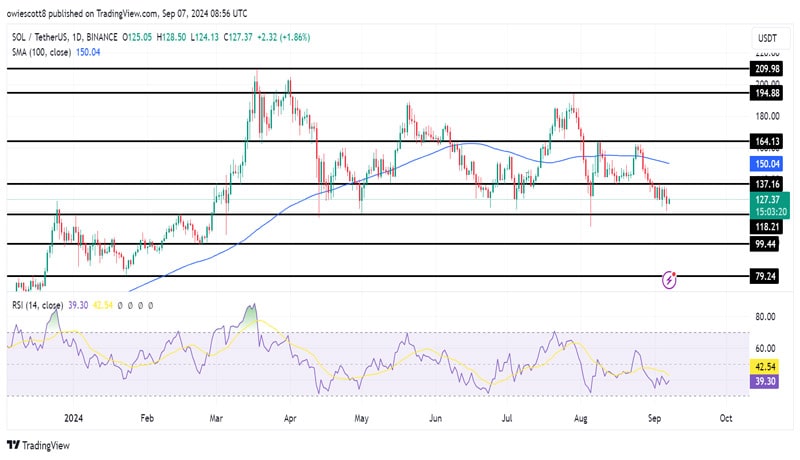Viewport: 800px width, 460px height.
Task: Click the Jul label on time axis
Action: click(x=507, y=418)
